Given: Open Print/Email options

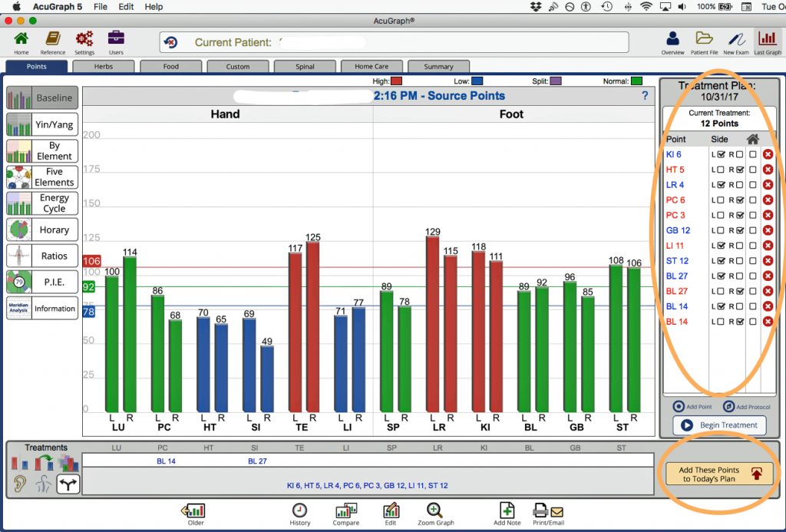Looking at the screenshot, I should (x=548, y=514).
